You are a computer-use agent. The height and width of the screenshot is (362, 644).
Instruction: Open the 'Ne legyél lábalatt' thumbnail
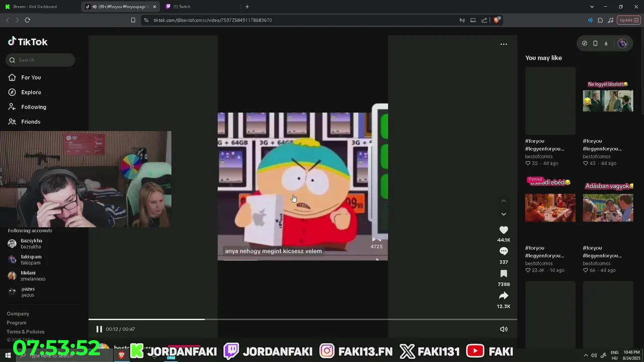tap(608, 101)
